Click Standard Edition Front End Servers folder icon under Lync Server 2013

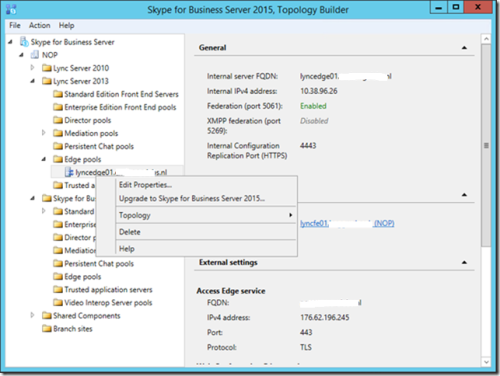point(58,94)
